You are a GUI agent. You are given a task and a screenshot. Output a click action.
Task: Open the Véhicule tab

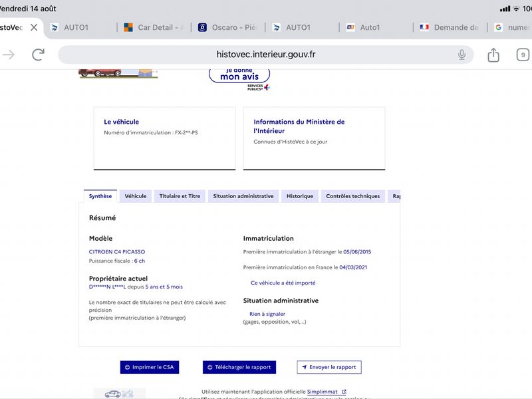click(136, 196)
